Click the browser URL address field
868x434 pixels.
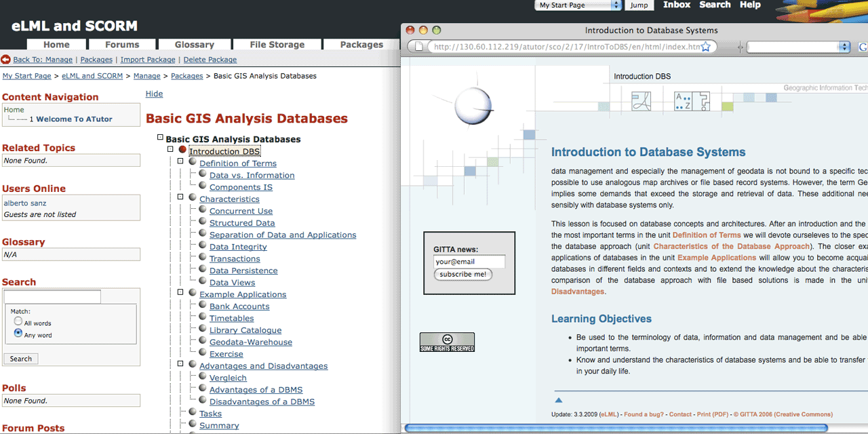point(566,47)
